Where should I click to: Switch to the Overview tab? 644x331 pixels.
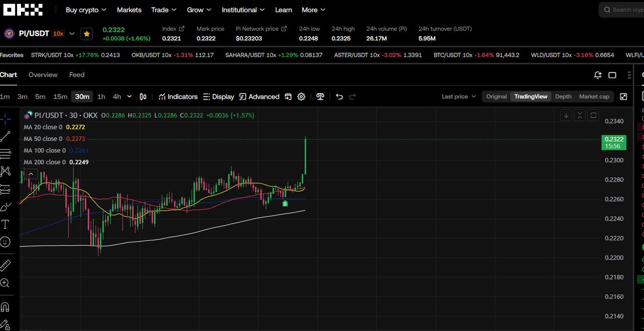tap(43, 75)
